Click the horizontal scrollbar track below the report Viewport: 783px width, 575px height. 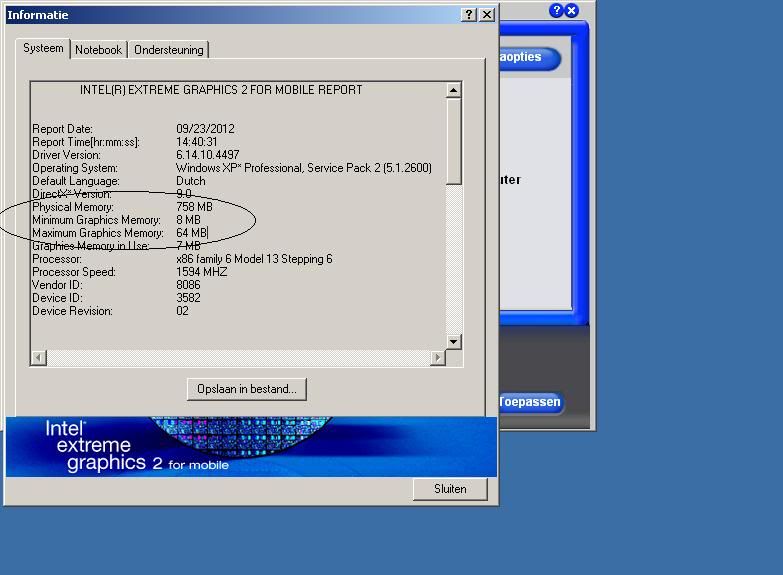point(237,358)
